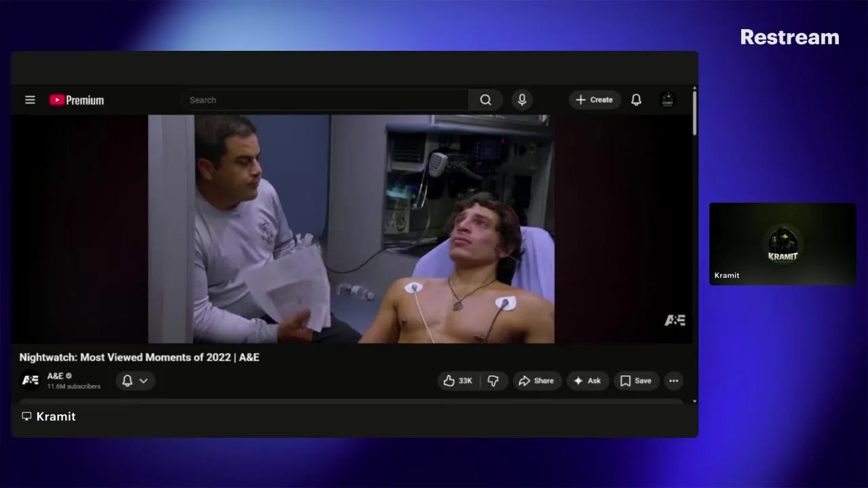Image resolution: width=868 pixels, height=488 pixels.
Task: Click the video player frame
Action: (351, 229)
